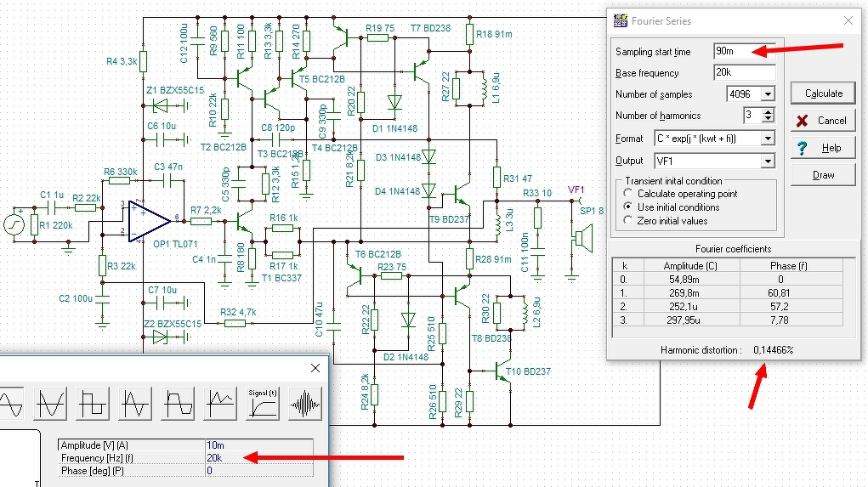
Task: Select the OP1 TL071 op-amp symbol
Action: point(150,221)
